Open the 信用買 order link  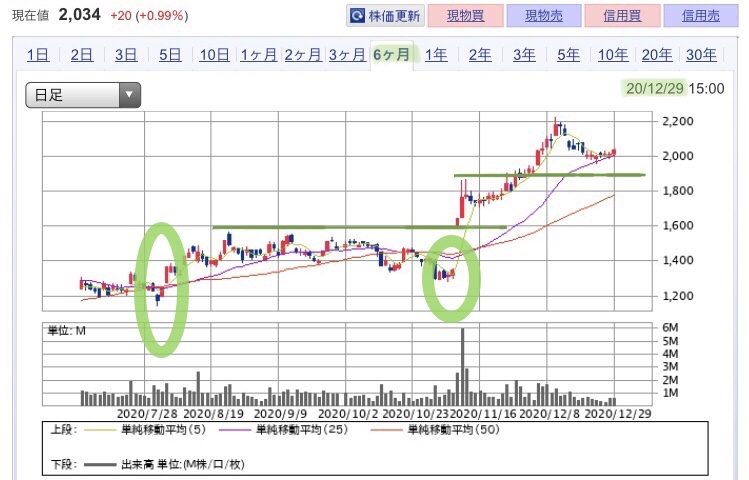[622, 16]
